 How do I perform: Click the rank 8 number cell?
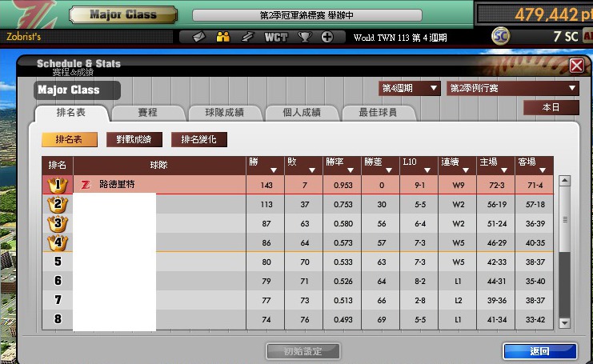(58, 319)
